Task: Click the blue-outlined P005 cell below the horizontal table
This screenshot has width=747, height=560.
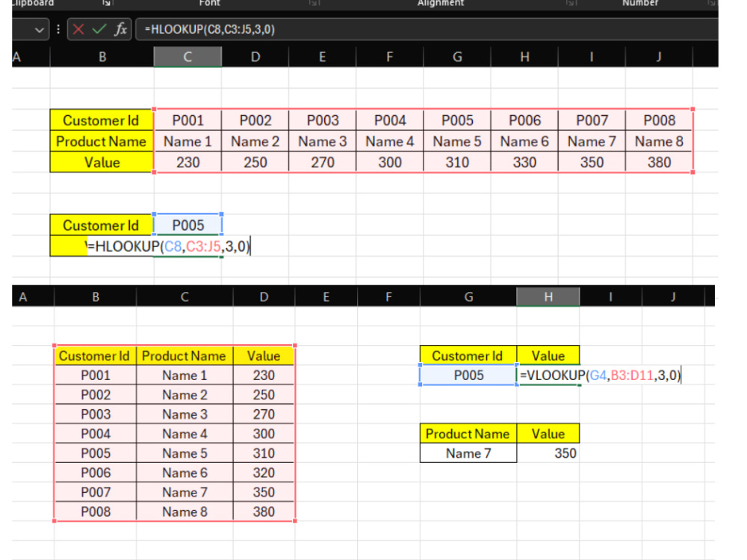Action: point(187,225)
